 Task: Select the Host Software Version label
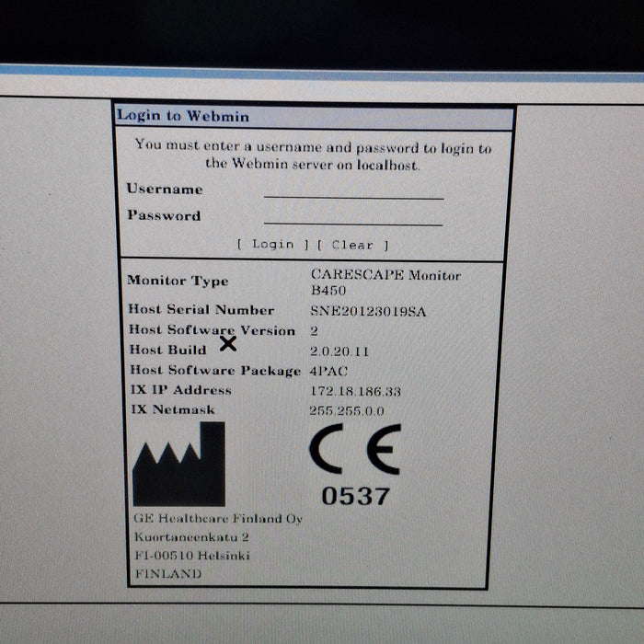pyautogui.click(x=212, y=330)
